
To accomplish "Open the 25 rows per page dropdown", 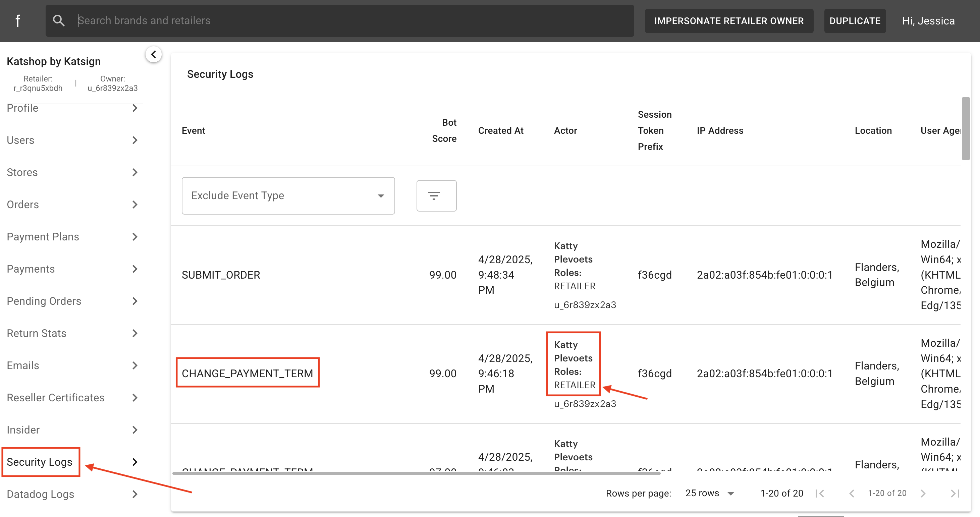I will coord(710,493).
